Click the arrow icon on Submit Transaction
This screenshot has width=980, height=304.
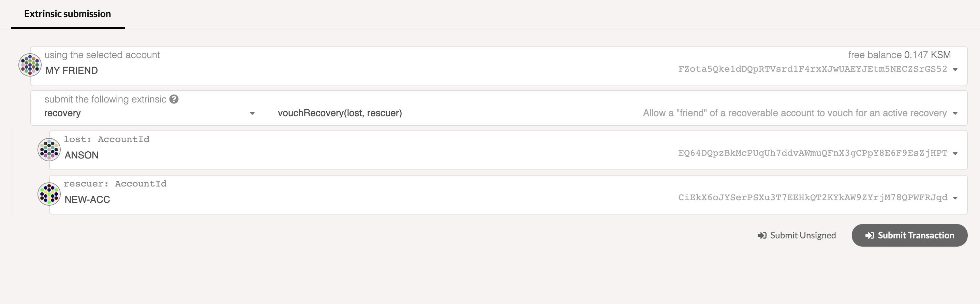click(870, 235)
